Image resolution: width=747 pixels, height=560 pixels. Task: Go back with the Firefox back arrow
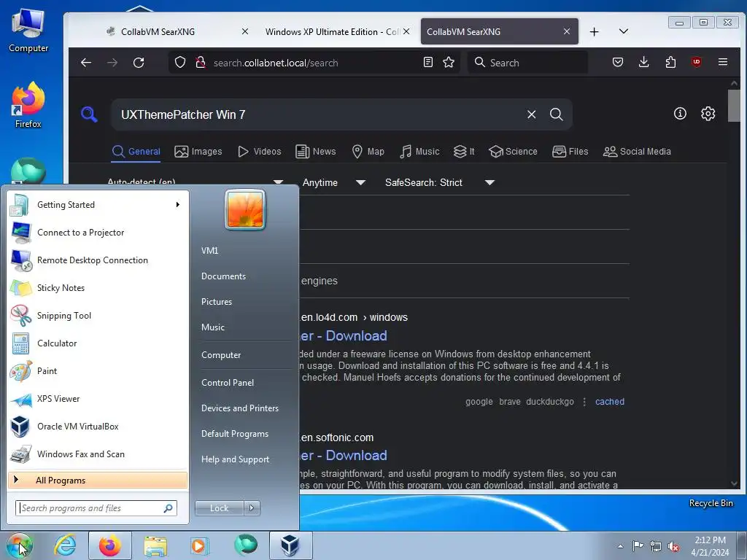tap(86, 63)
